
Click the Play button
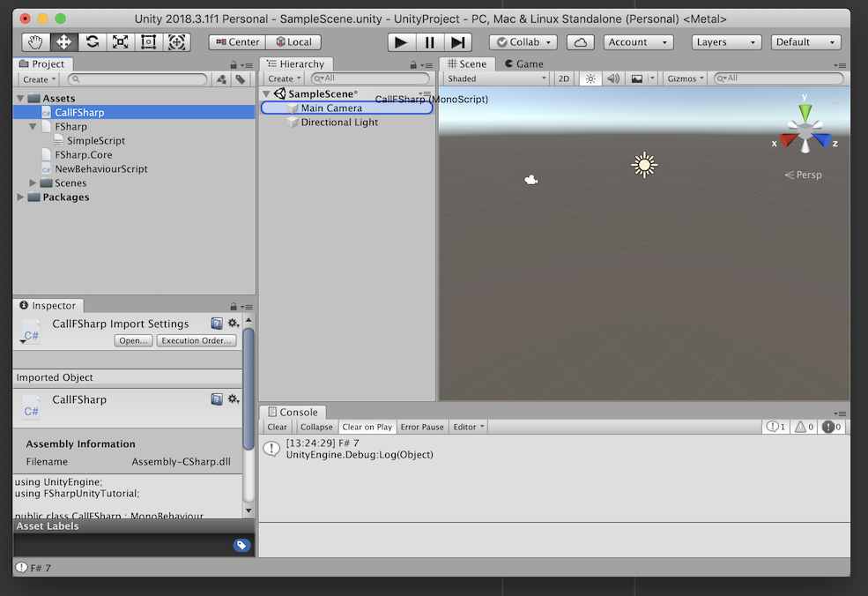point(401,42)
